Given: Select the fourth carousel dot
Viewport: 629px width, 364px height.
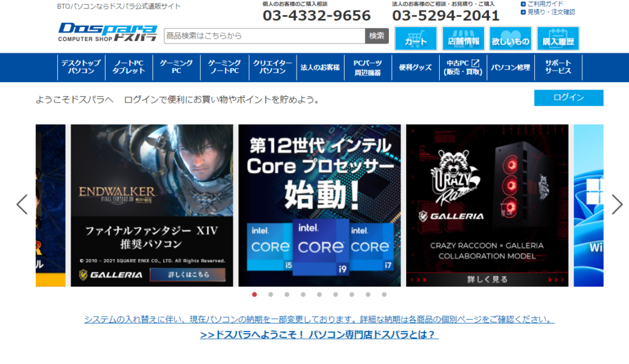Looking at the screenshot, I should tap(303, 295).
